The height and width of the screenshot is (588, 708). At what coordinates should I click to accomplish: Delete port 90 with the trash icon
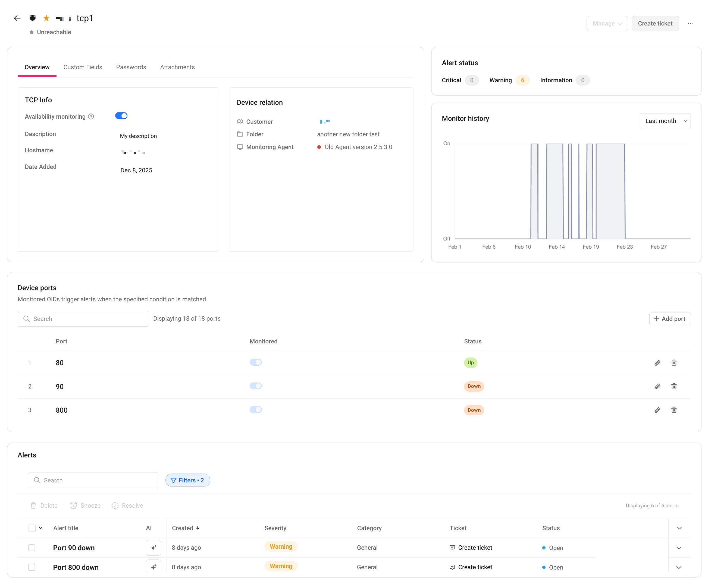click(674, 387)
